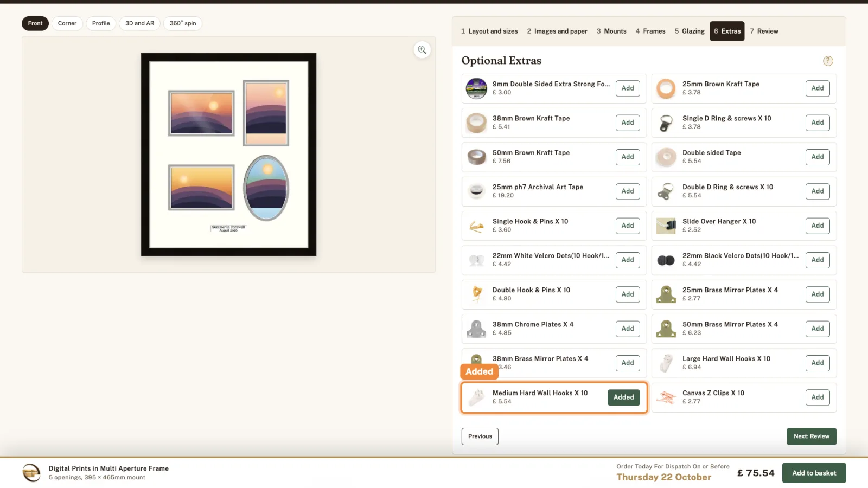Screen dimensions: 868x488
Task: Add Double sided Tape to order
Action: [818, 157]
